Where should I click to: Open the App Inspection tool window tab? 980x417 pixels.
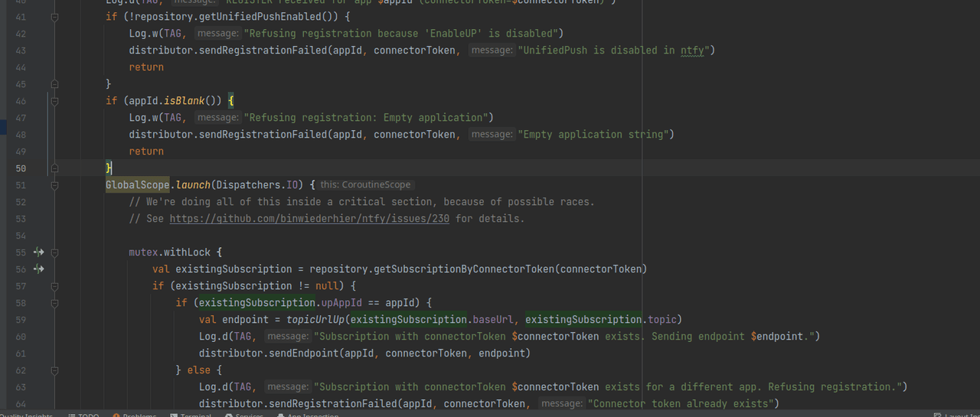307,414
